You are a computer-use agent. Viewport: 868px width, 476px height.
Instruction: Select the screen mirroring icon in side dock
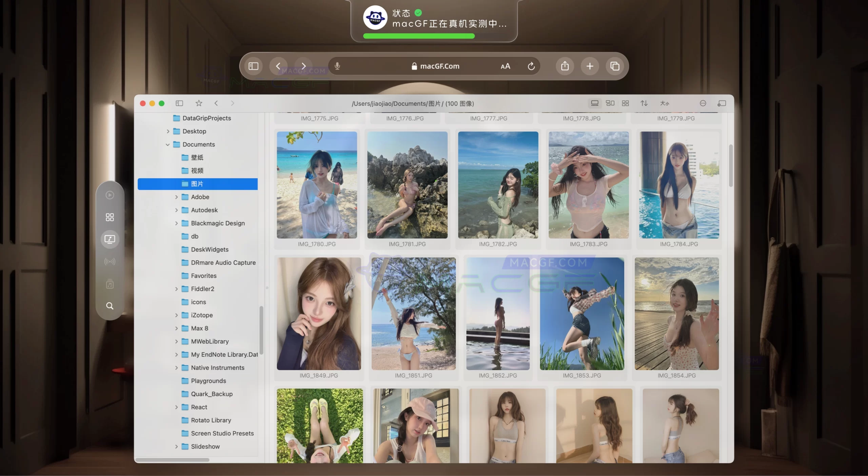click(x=110, y=239)
